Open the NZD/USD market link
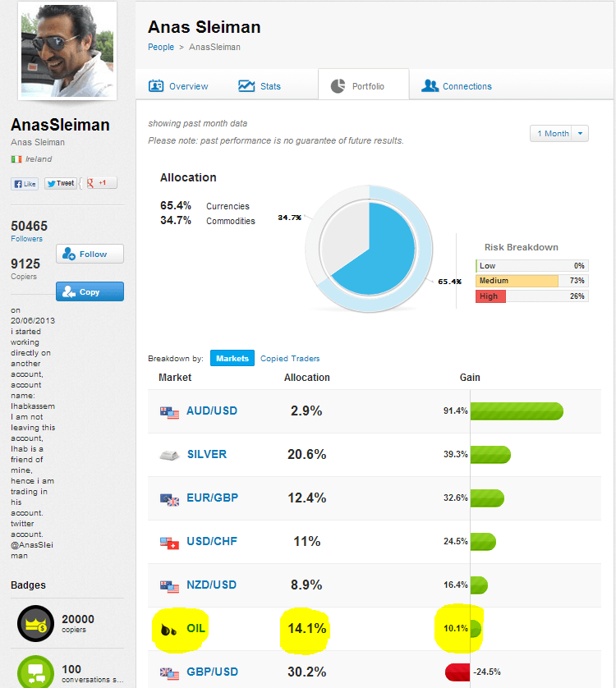The height and width of the screenshot is (688, 616). pyautogui.click(x=211, y=585)
